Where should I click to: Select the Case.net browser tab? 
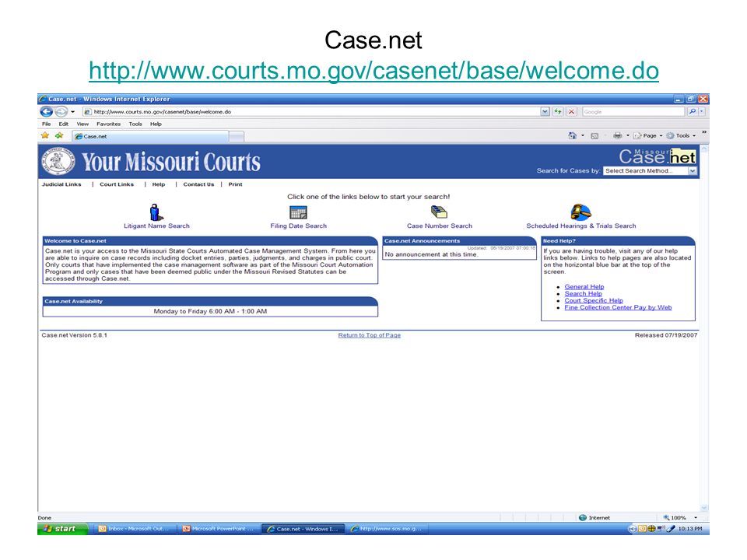[150, 136]
